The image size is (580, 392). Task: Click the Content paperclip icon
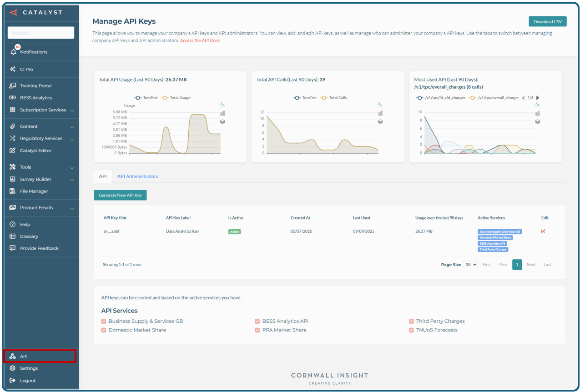click(13, 126)
